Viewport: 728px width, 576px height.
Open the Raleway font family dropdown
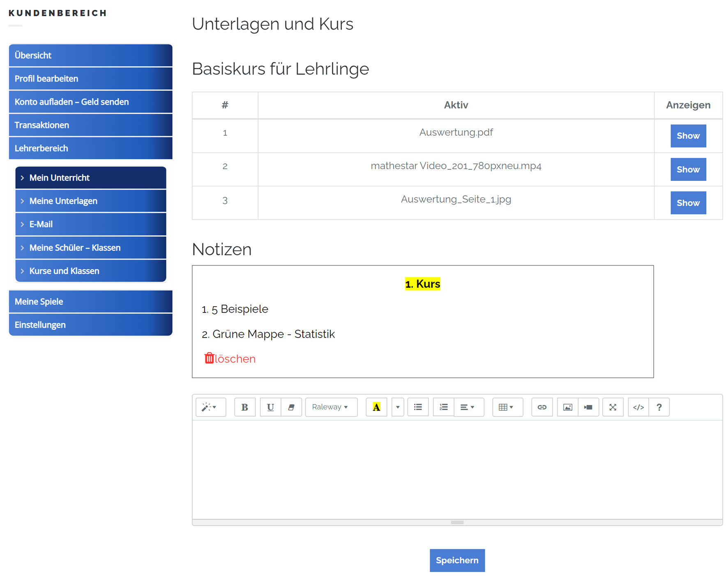click(x=331, y=407)
